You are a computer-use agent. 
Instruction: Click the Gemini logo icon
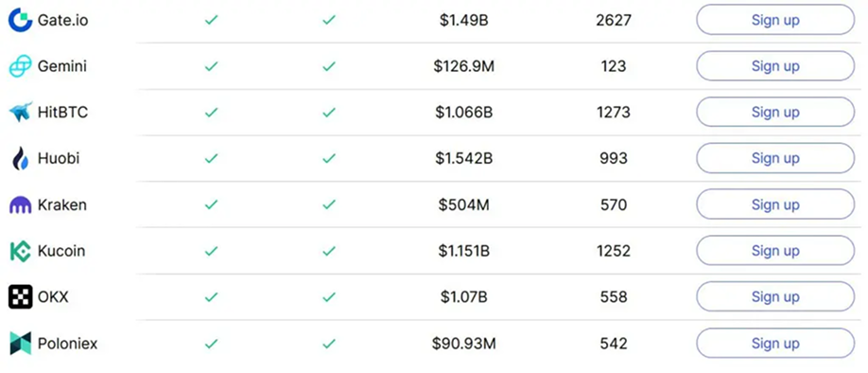tap(21, 66)
